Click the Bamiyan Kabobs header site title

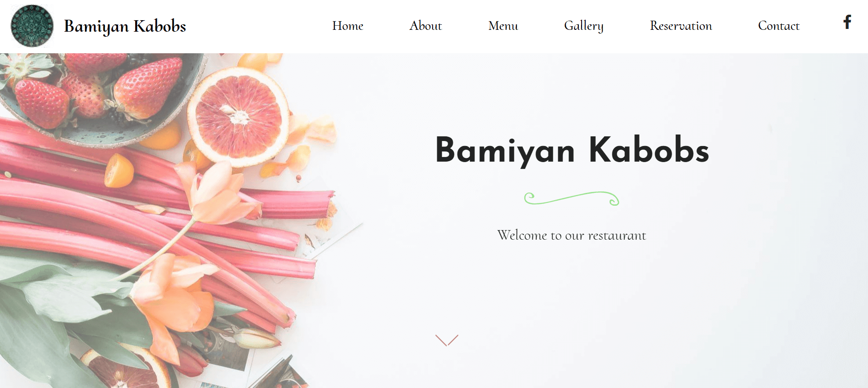click(125, 26)
